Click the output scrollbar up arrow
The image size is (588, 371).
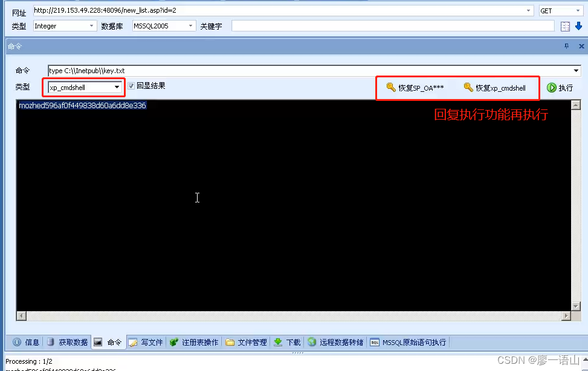click(576, 105)
